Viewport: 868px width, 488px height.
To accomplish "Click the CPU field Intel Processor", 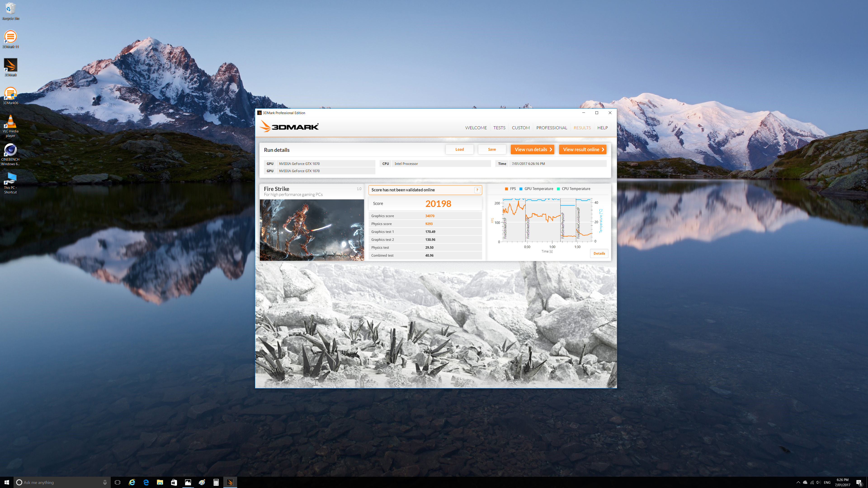I will pos(441,164).
